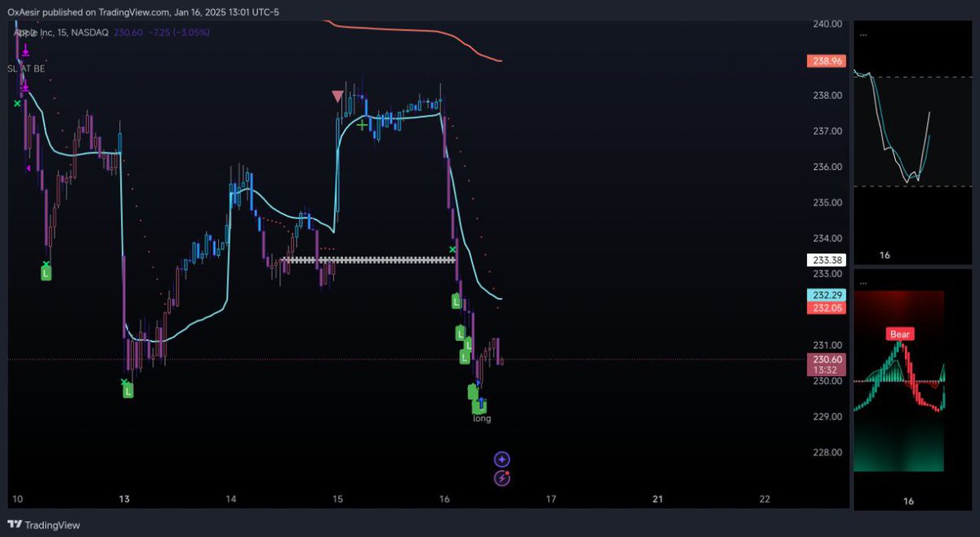Click the purple sparkle circle icon
This screenshot has height=537, width=980.
tap(502, 460)
